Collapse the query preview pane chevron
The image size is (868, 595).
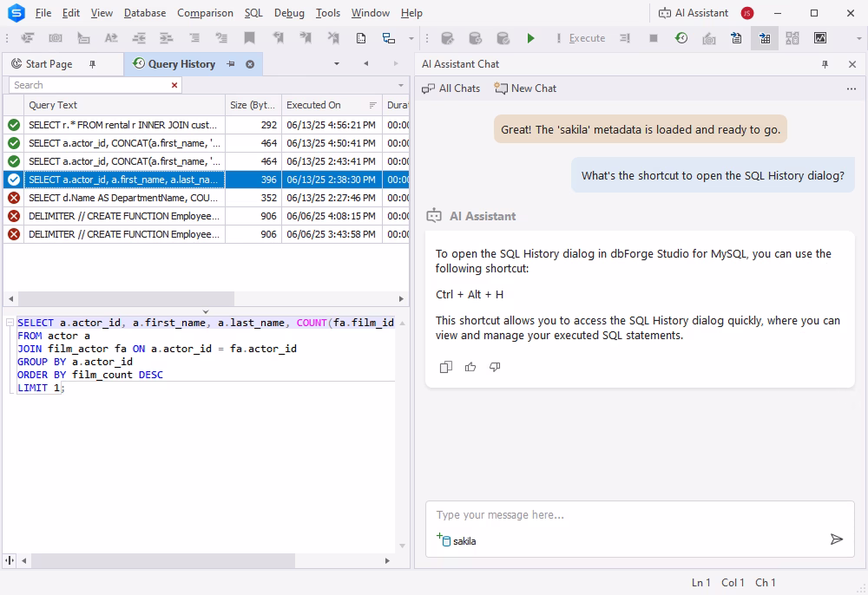206,312
